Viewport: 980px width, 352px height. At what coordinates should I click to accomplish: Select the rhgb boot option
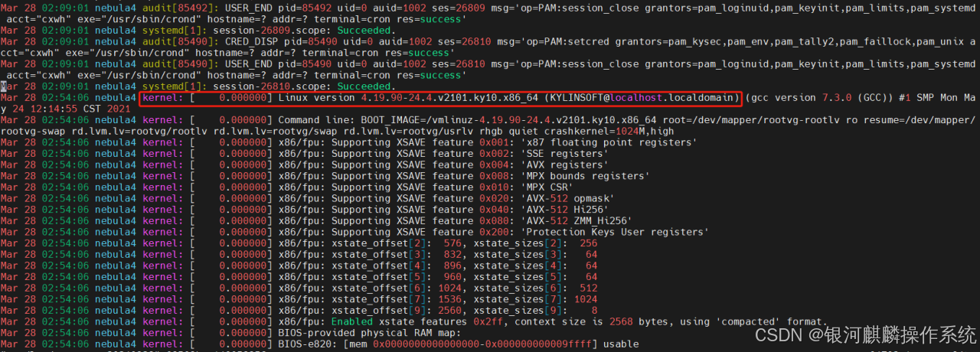[x=492, y=132]
